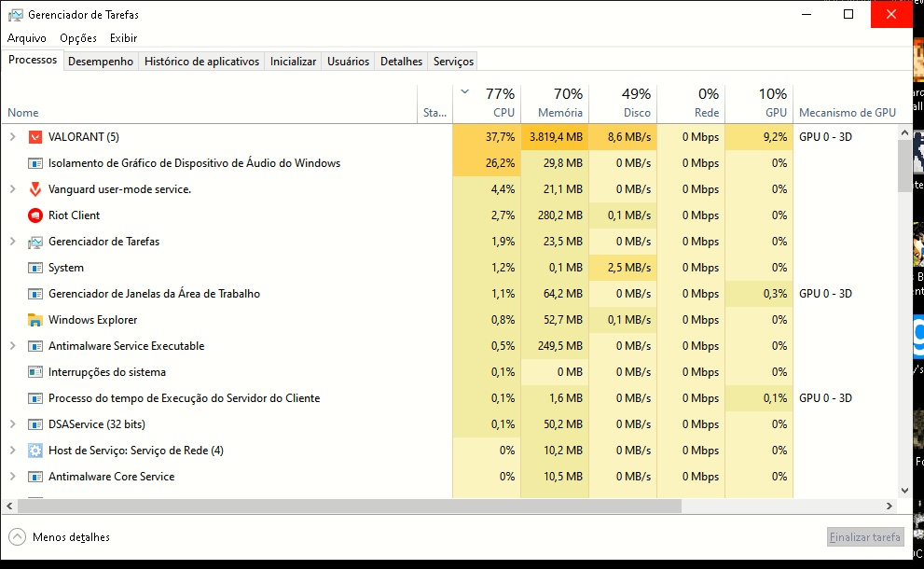924x569 pixels.
Task: Click the horizontal scrollbar right arrow
Action: point(890,506)
